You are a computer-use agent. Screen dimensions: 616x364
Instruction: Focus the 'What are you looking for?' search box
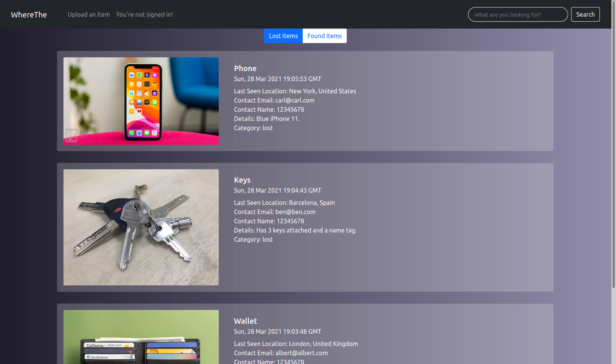518,14
